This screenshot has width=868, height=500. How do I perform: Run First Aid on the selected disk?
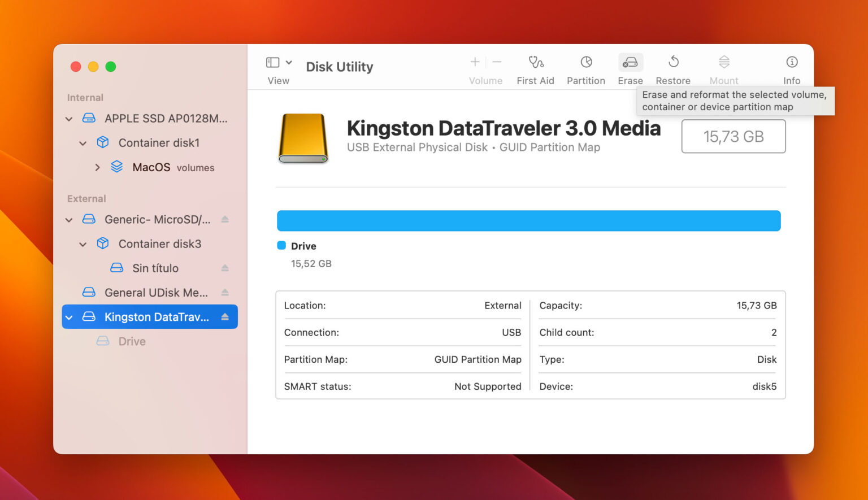(x=535, y=67)
